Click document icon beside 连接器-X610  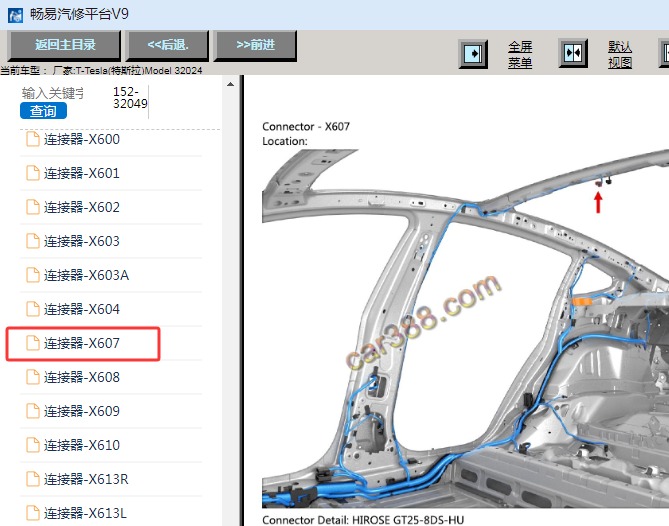(x=33, y=445)
